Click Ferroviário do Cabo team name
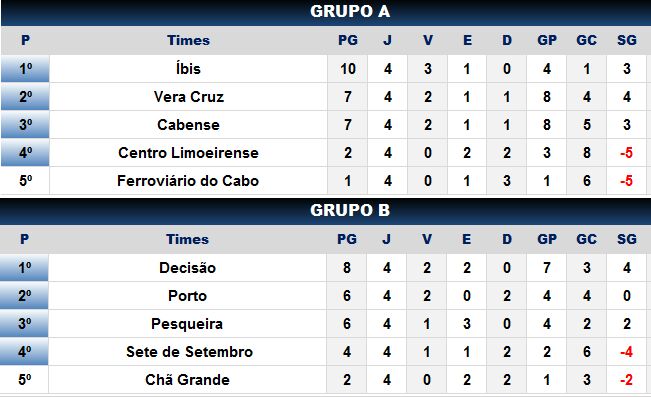Viewport: 651px width, 397px height. click(x=188, y=181)
